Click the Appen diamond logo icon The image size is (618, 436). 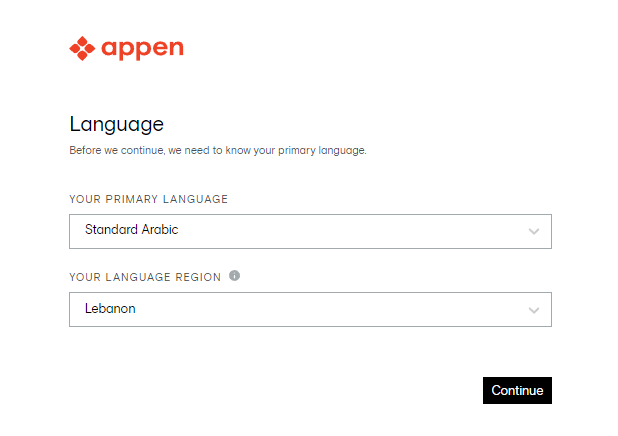(x=81, y=48)
